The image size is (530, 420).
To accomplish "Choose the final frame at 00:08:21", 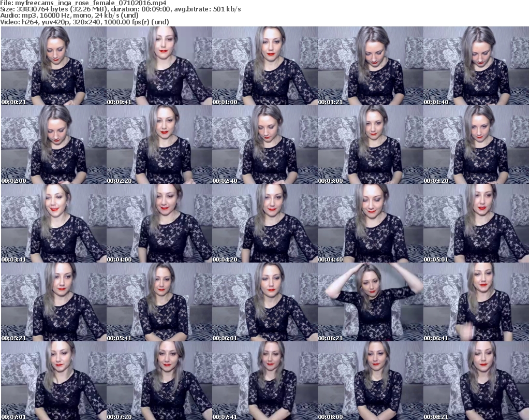I will point(476,381).
